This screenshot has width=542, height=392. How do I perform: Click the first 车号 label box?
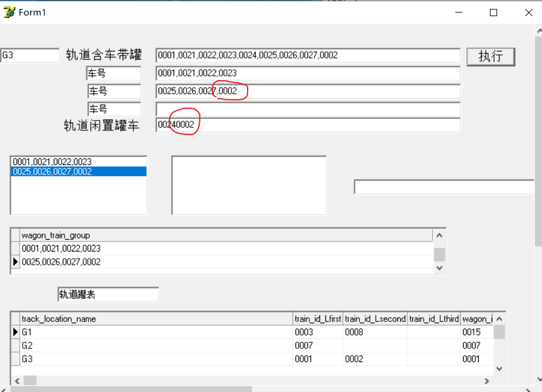point(114,73)
